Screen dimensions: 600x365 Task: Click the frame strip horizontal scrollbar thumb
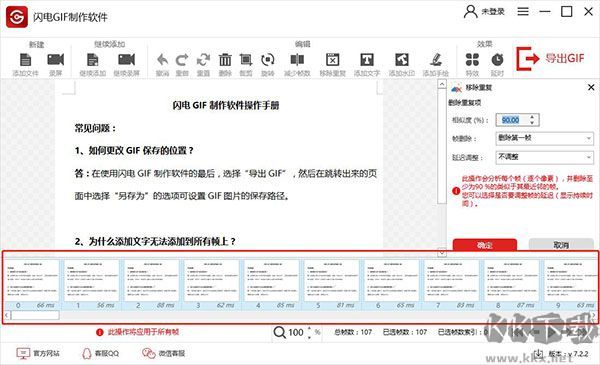(35, 315)
